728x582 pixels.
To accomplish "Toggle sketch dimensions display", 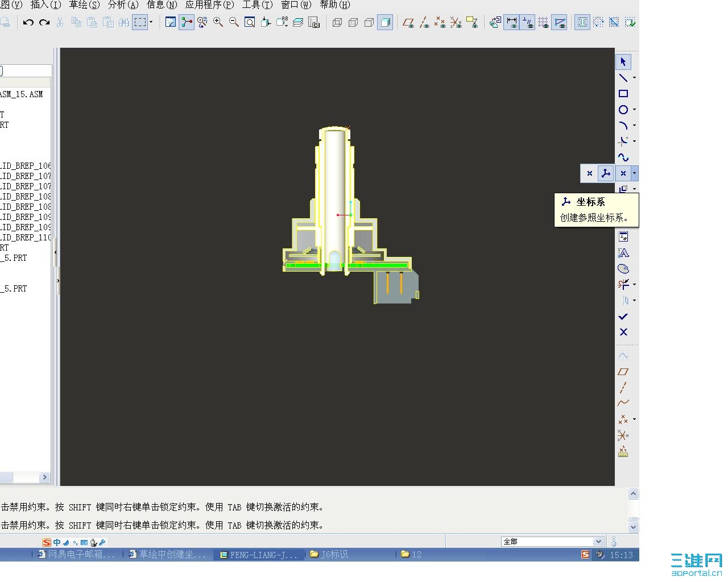I will [512, 22].
